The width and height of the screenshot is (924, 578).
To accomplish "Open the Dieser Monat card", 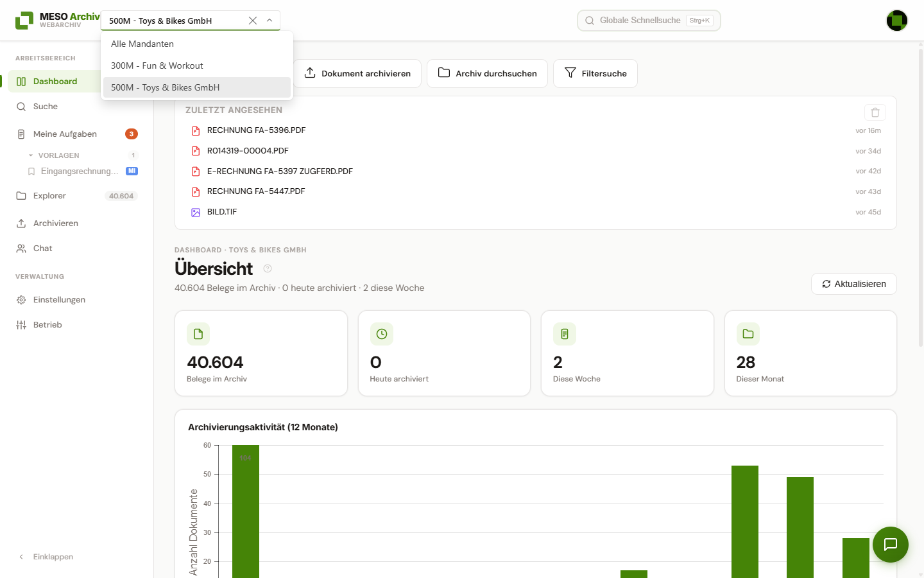I will (810, 353).
